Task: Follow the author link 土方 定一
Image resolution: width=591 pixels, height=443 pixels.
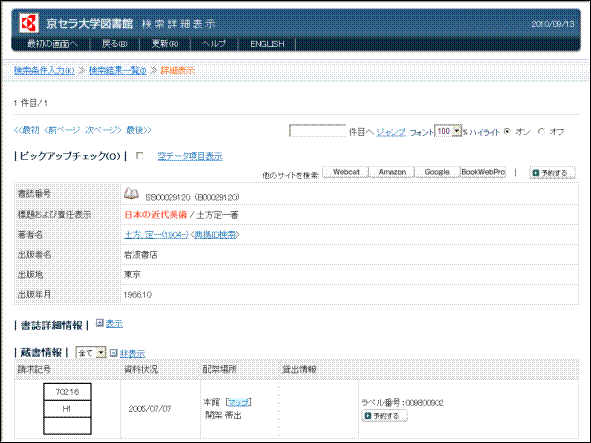Action: [x=156, y=235]
